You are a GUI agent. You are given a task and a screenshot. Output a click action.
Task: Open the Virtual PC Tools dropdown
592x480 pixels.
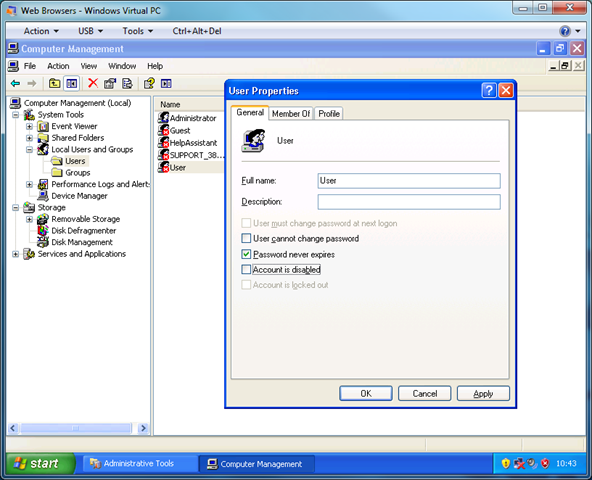point(137,31)
